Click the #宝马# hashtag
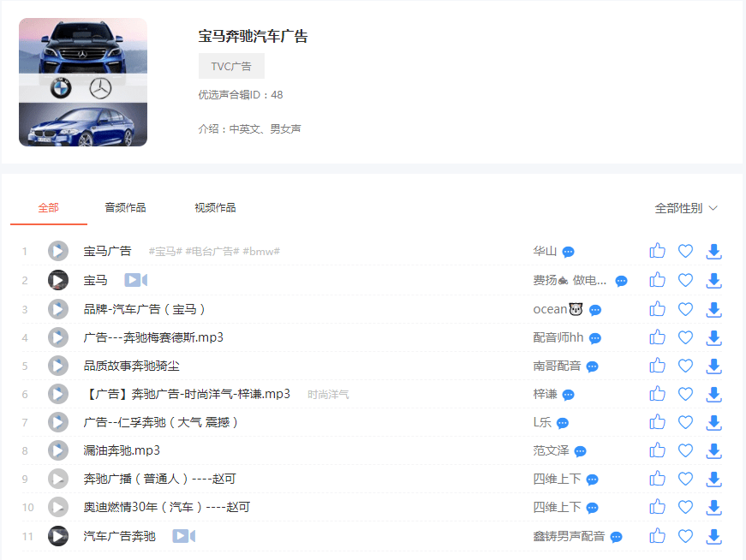 165,251
